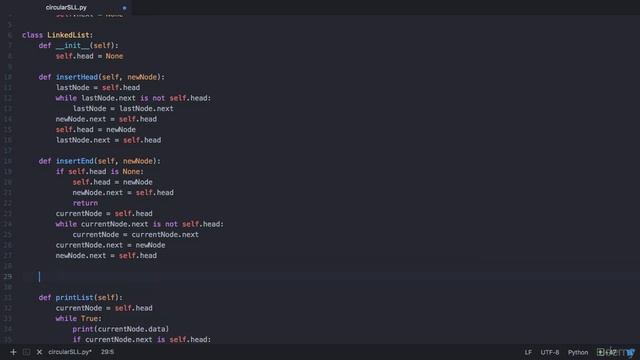Click the plus icon in the status bar
640x360 pixels.
point(13,352)
